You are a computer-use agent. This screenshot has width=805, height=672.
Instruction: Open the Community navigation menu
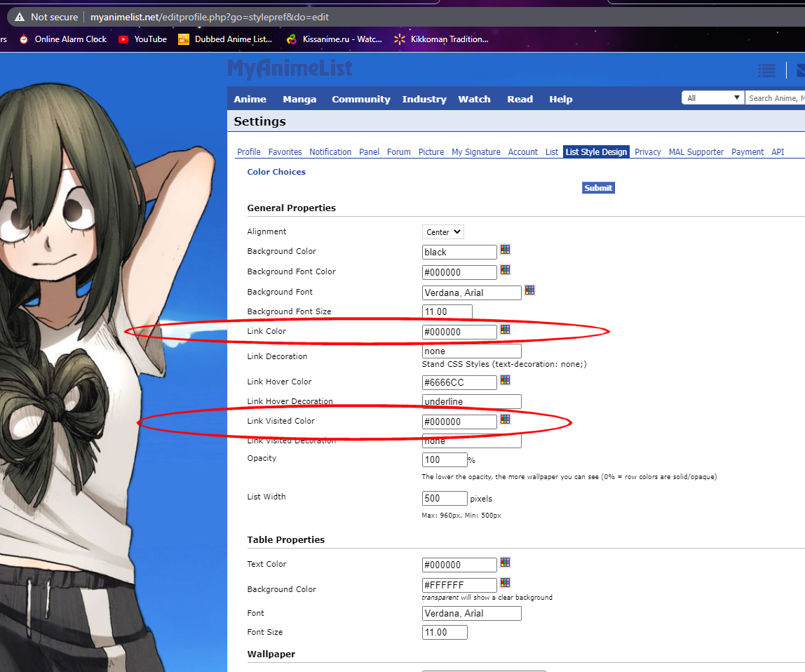(x=360, y=99)
